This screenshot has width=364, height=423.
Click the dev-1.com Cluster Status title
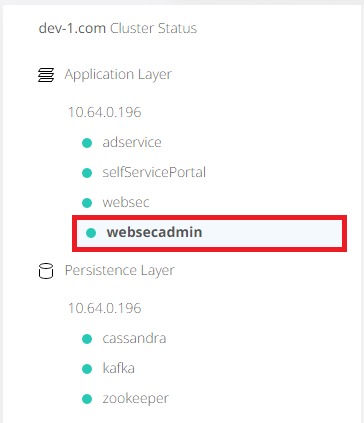pos(118,28)
